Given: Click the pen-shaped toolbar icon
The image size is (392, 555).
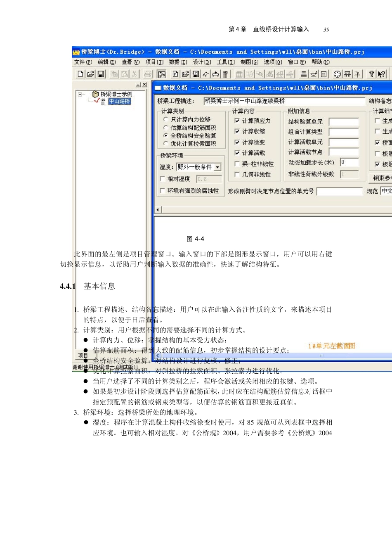Looking at the screenshot, I should coord(205,74).
